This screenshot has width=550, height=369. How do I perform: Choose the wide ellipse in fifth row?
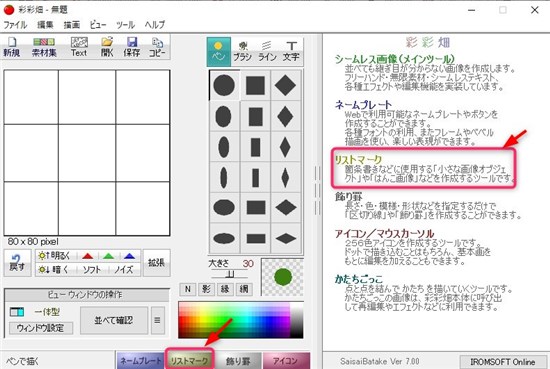tap(224, 207)
